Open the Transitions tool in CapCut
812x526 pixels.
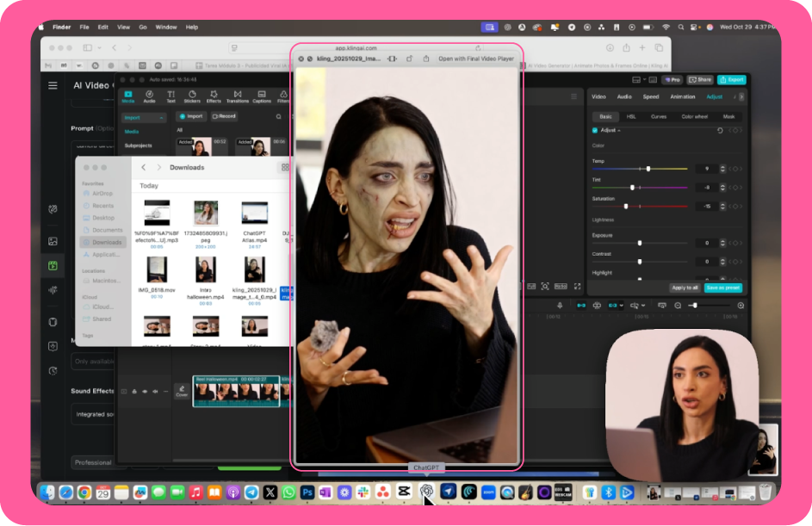[x=237, y=96]
